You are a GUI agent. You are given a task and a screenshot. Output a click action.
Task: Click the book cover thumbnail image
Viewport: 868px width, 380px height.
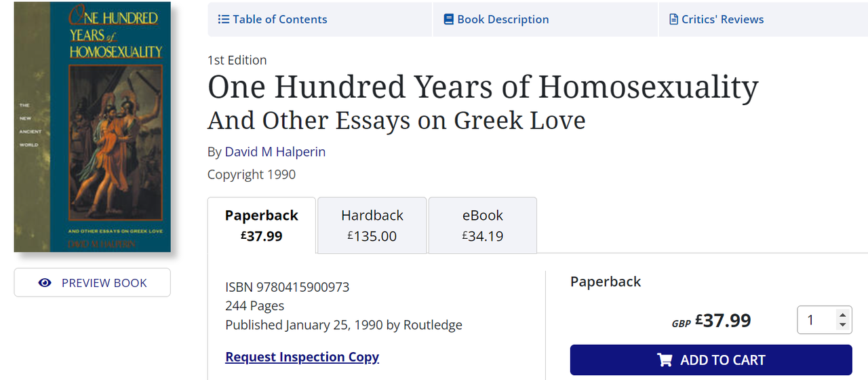coord(93,128)
